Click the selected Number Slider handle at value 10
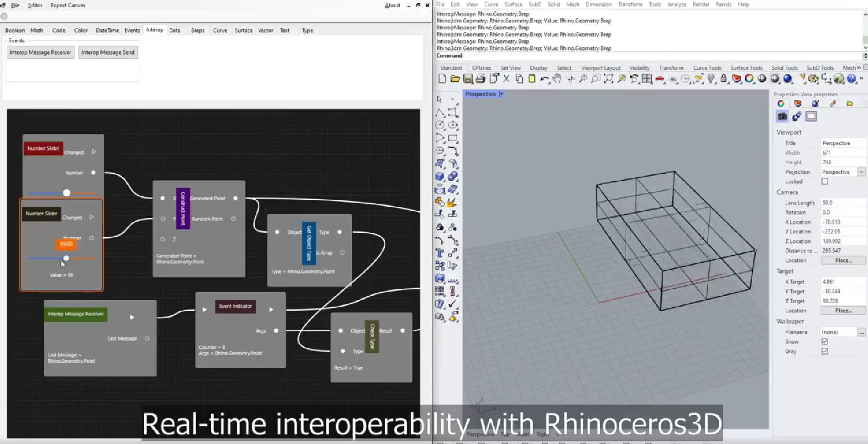This screenshot has width=868, height=444. 66,258
